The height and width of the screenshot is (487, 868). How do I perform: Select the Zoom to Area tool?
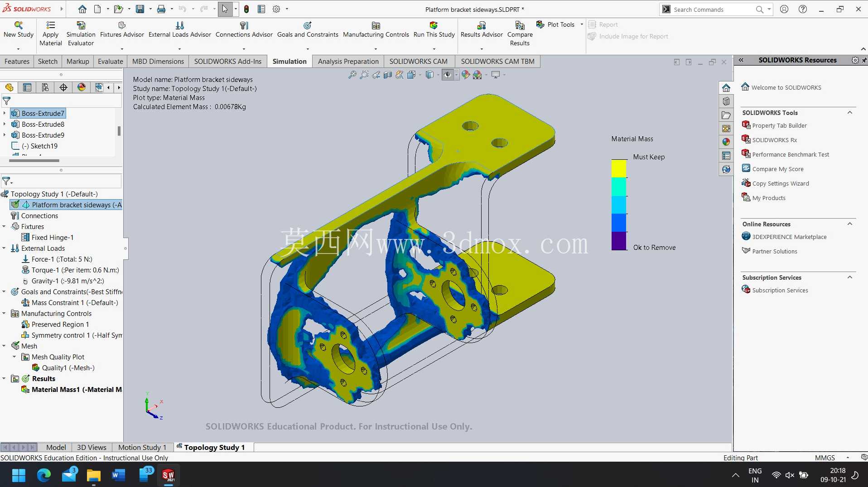364,75
